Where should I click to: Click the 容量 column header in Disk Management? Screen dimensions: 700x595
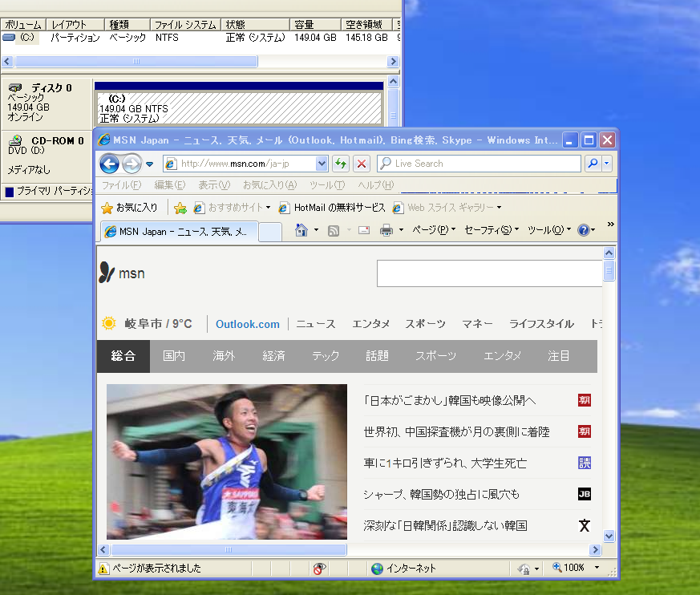[315, 25]
